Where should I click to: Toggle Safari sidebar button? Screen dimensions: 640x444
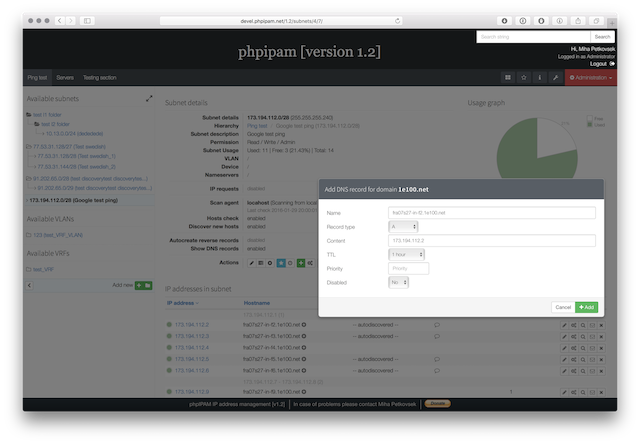coord(87,21)
